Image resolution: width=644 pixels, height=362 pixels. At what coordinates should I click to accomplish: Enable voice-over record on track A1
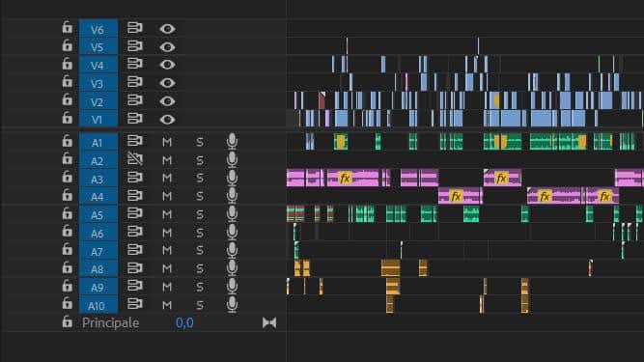tap(232, 141)
